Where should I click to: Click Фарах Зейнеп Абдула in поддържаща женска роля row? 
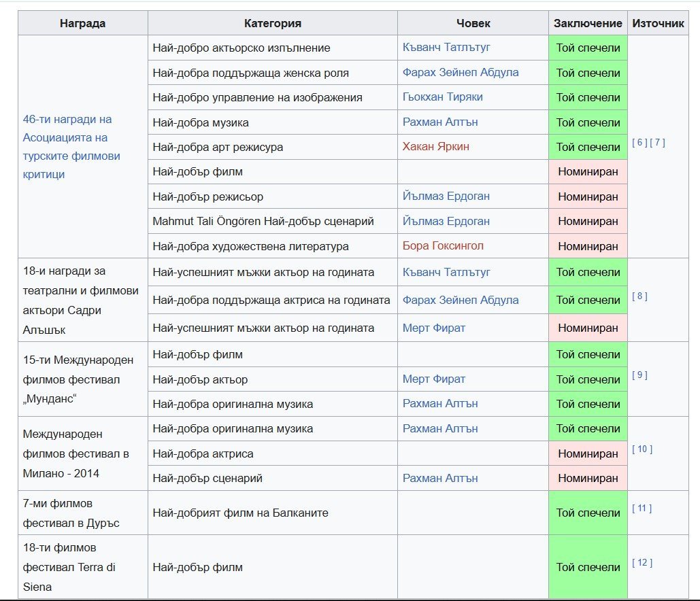(461, 73)
